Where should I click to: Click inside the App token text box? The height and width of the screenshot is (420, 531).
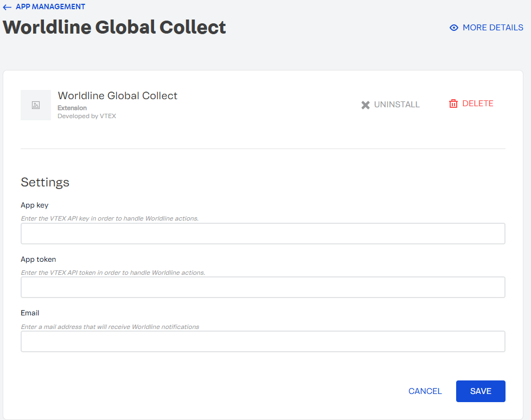[263, 287]
